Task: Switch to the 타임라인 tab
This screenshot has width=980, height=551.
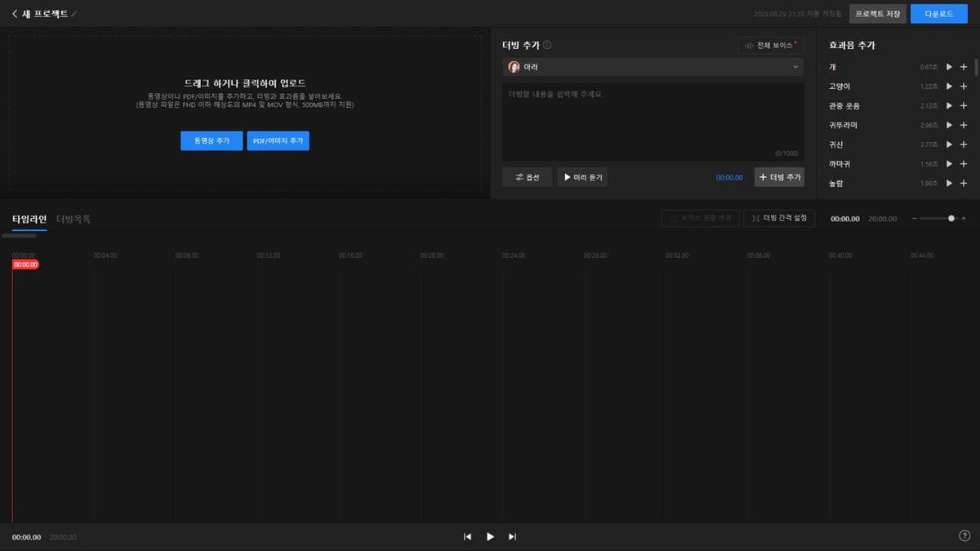Action: [x=29, y=219]
